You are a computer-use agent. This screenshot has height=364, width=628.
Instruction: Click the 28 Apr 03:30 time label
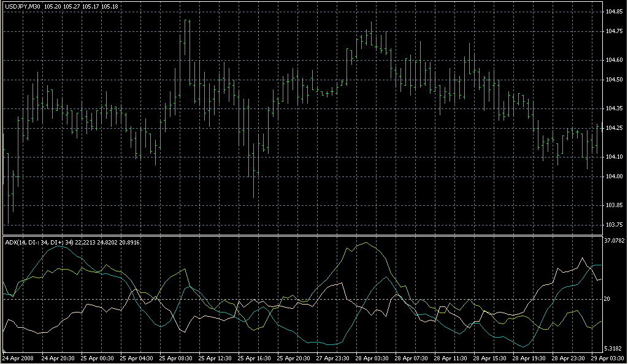(x=373, y=357)
